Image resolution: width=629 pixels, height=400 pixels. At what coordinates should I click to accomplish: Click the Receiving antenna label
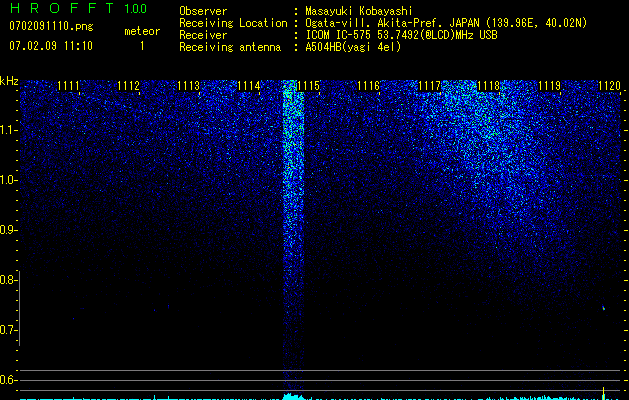tap(230, 47)
